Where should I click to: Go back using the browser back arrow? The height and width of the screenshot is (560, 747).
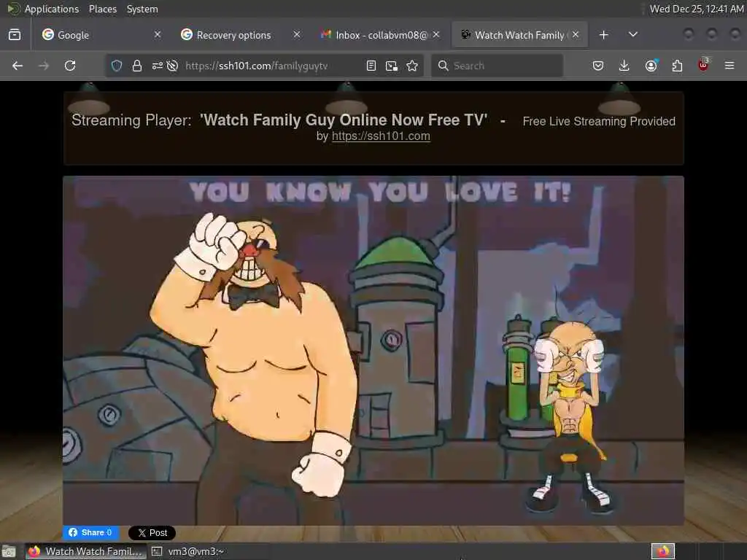pyautogui.click(x=18, y=66)
